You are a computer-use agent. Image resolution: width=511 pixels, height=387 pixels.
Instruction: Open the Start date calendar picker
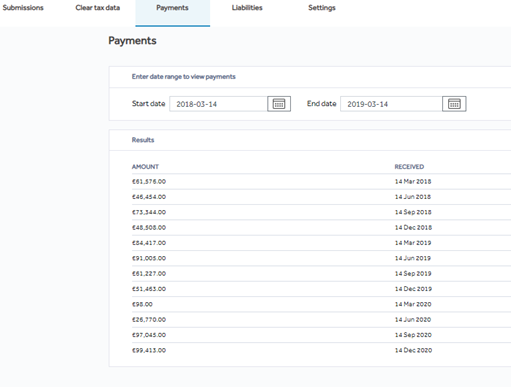coord(279,104)
